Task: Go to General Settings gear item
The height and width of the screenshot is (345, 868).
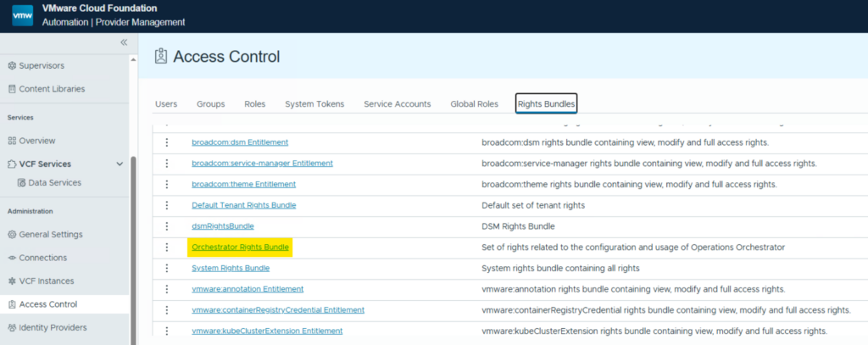Action: point(50,234)
